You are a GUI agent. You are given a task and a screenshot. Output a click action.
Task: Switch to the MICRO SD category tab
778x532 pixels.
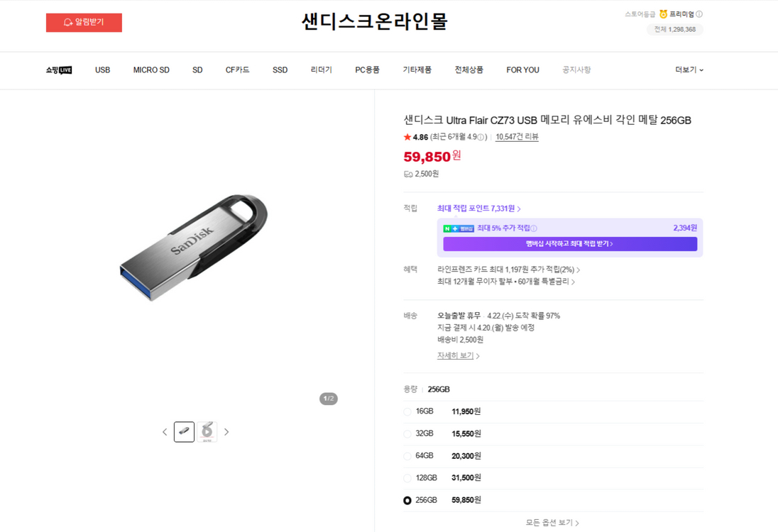pyautogui.click(x=150, y=70)
